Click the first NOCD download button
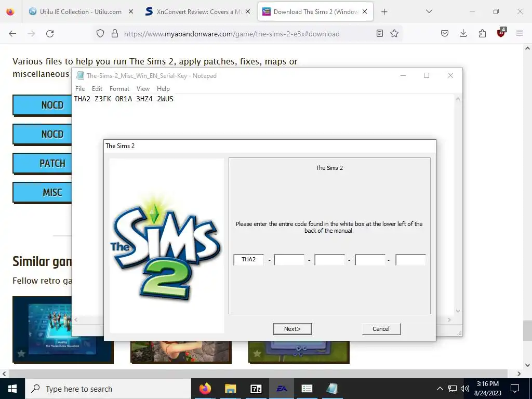 click(x=42, y=105)
